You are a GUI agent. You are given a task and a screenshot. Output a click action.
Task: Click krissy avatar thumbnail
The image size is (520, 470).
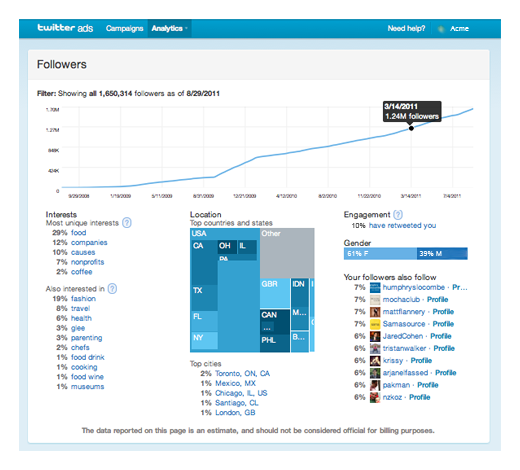375,361
